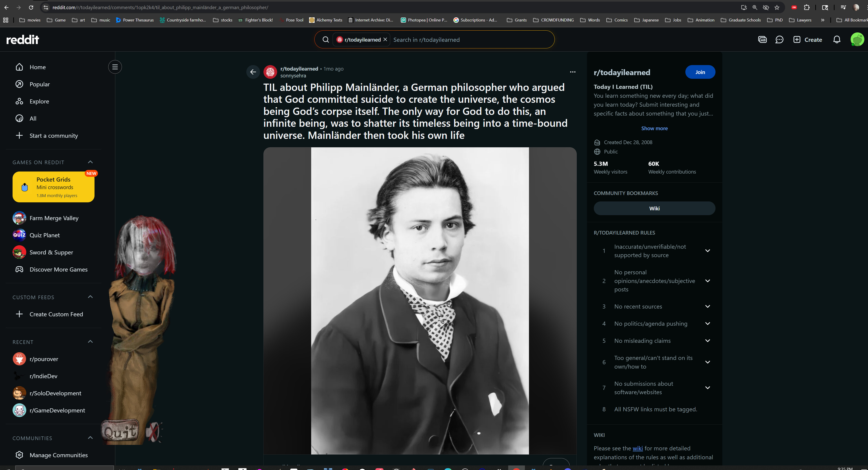The height and width of the screenshot is (470, 868).
Task: Open the post options ellipsis menu
Action: [573, 72]
